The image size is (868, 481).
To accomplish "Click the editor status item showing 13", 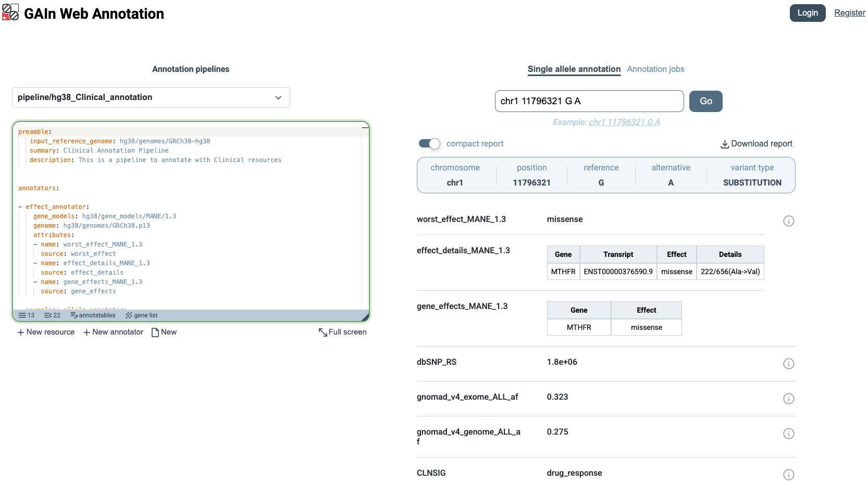I will click(27, 315).
